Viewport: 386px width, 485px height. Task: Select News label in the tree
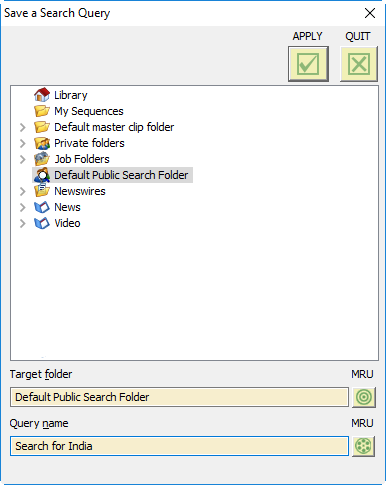coord(67,207)
